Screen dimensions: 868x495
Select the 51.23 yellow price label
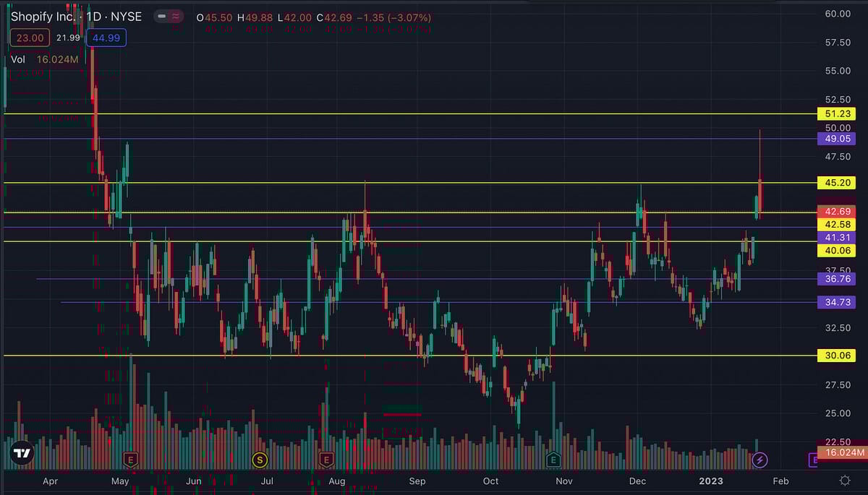tap(836, 114)
